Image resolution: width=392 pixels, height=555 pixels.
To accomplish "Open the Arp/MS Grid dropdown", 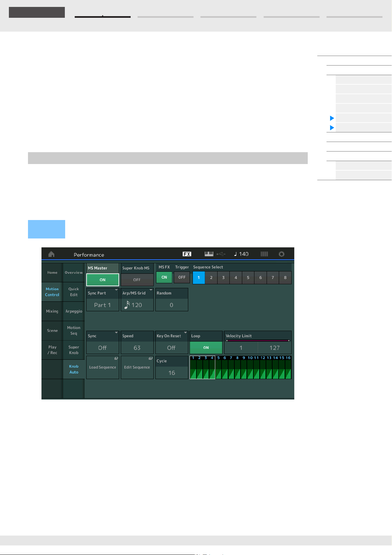I will 137,300.
